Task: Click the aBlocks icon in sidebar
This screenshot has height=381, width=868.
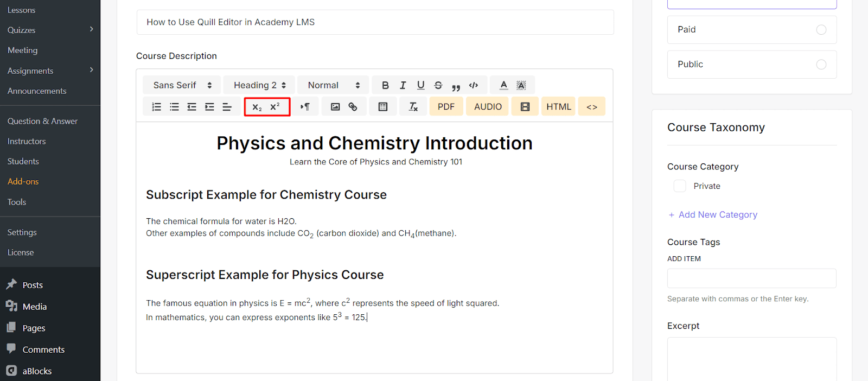Action: click(11, 371)
